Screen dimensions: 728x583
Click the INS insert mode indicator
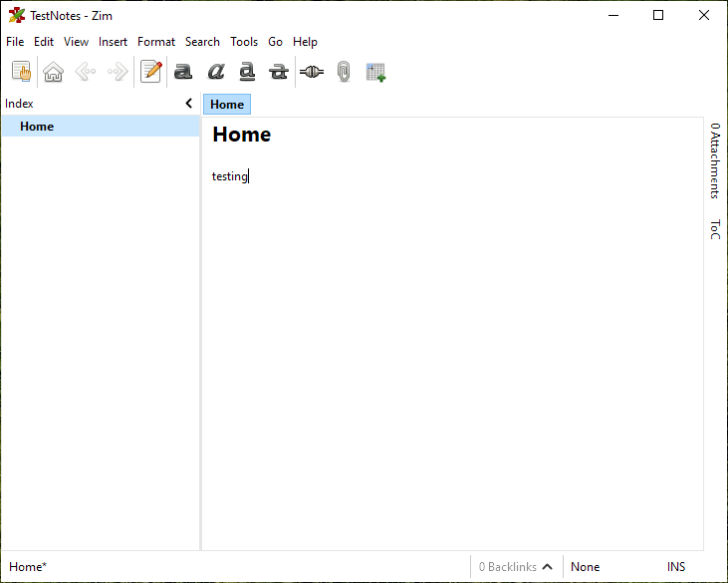point(676,567)
